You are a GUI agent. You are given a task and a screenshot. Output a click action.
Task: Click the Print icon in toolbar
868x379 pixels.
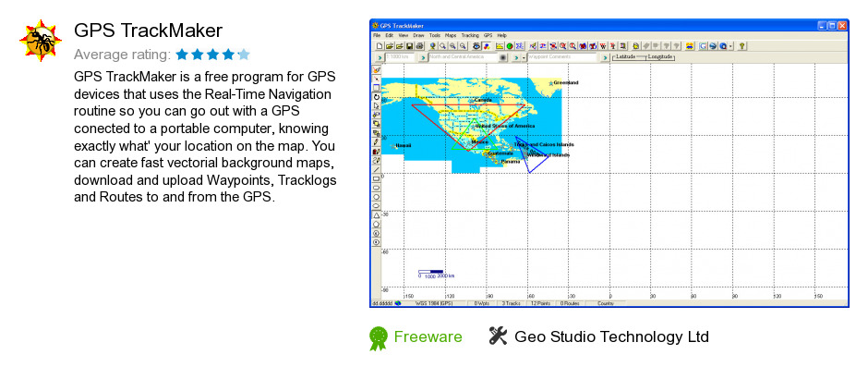(419, 46)
